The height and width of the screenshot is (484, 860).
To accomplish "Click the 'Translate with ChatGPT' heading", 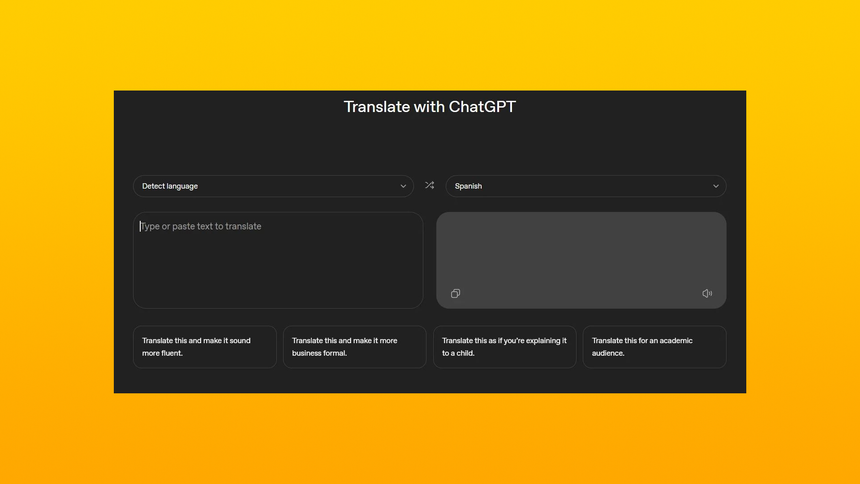I will 429,106.
